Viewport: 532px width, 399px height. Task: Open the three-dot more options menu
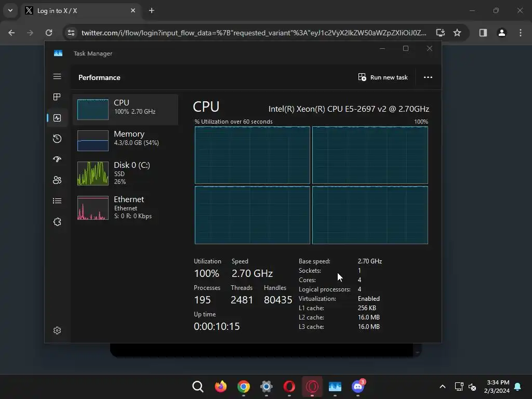[428, 77]
